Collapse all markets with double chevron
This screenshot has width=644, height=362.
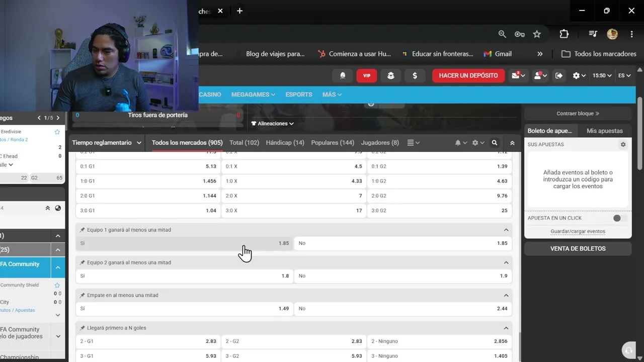pos(512,143)
